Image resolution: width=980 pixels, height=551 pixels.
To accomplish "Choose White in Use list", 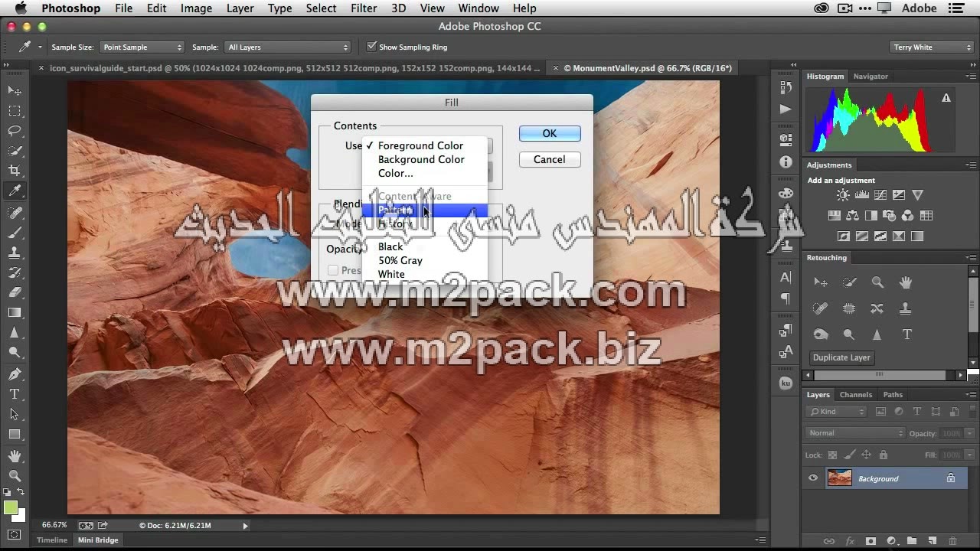I will [391, 274].
